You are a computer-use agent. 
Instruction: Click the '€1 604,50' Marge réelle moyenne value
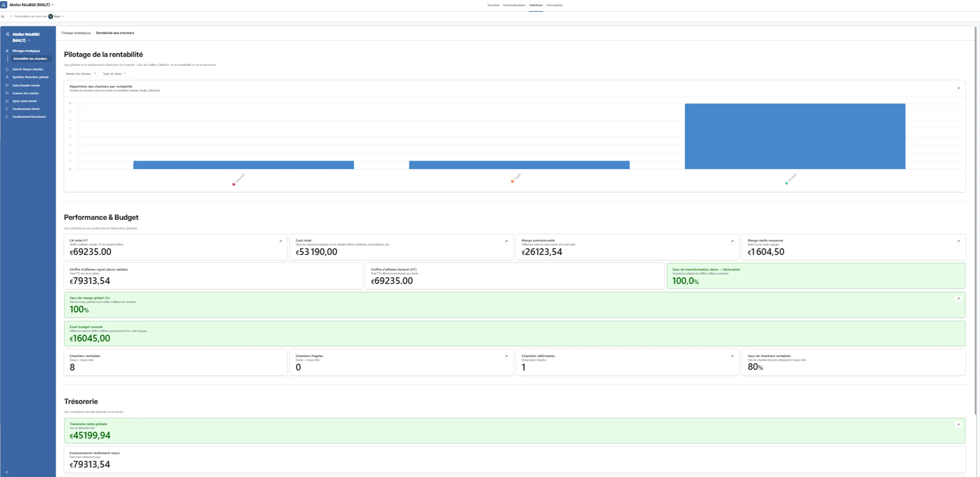[x=766, y=252]
